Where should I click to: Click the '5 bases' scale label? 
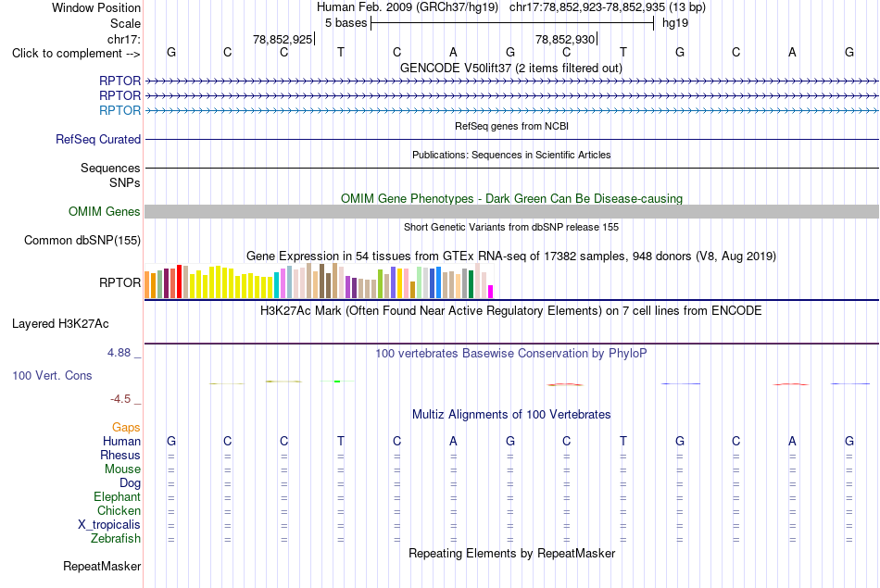(x=346, y=23)
